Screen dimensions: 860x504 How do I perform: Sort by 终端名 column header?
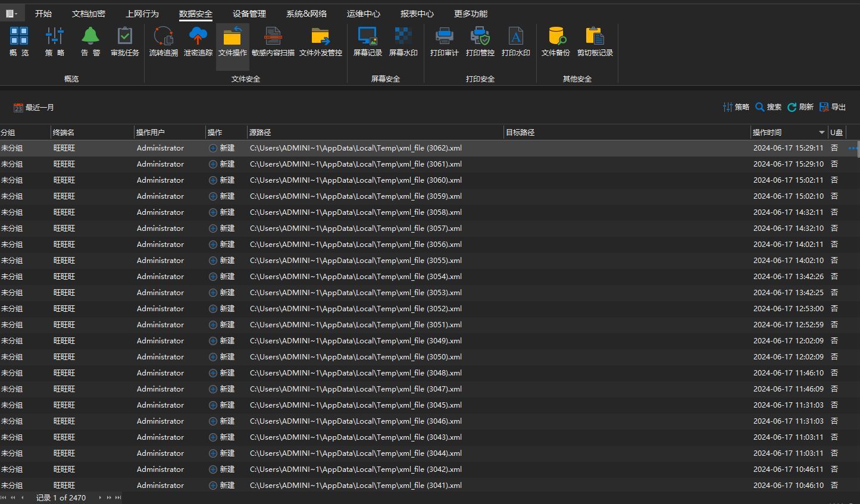tap(92, 132)
